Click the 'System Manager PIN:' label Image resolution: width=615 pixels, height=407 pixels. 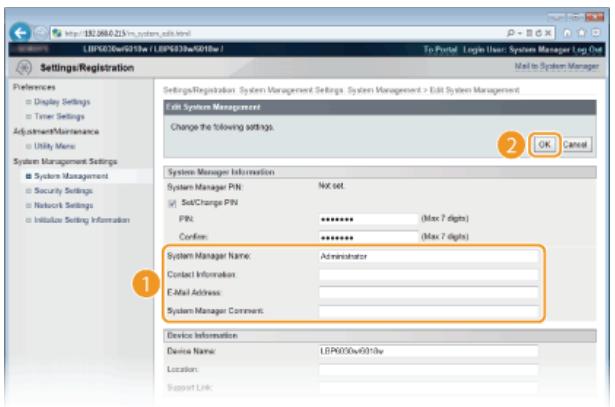coord(205,187)
